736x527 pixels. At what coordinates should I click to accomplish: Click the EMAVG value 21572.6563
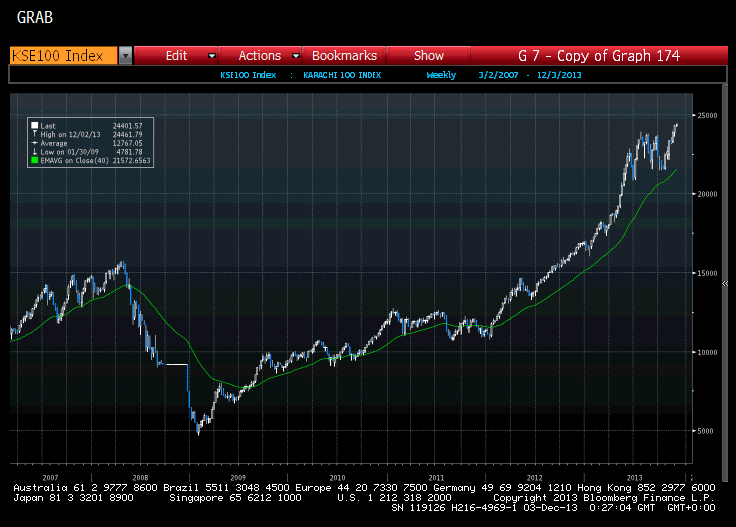coord(131,160)
